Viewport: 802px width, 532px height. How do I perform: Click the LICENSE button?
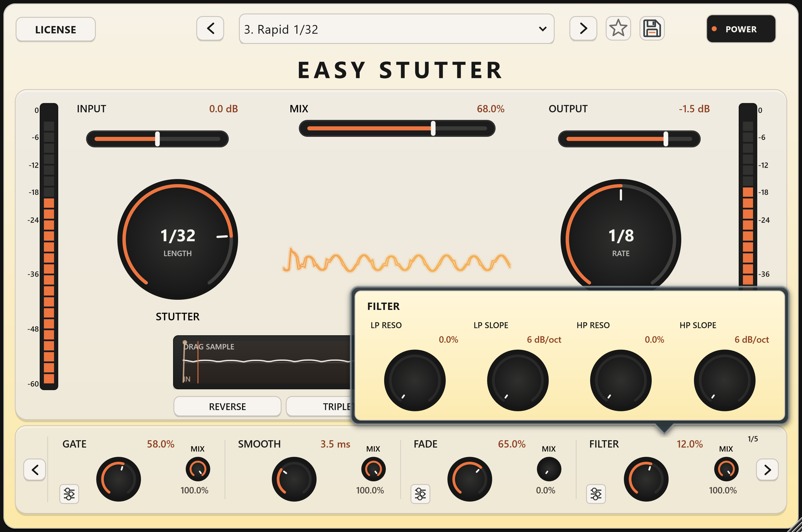(x=56, y=30)
